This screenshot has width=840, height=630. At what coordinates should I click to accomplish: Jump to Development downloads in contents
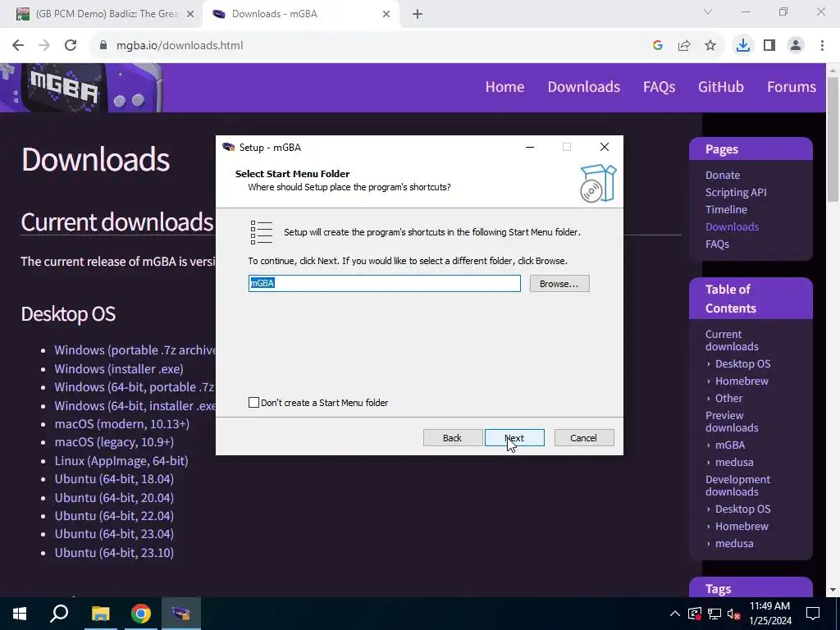pos(737,486)
